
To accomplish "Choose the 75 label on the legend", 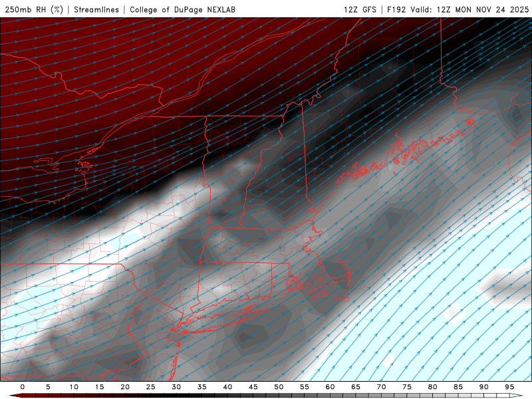I will pyautogui.click(x=407, y=387).
